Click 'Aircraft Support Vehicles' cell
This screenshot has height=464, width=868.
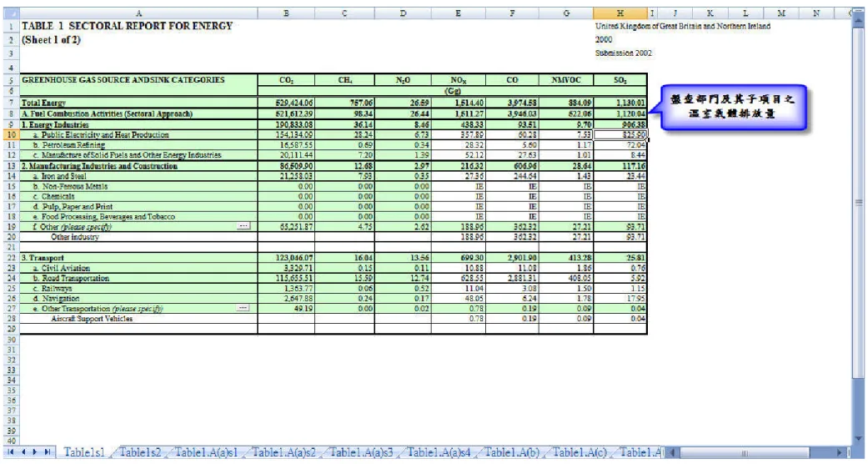pyautogui.click(x=139, y=319)
